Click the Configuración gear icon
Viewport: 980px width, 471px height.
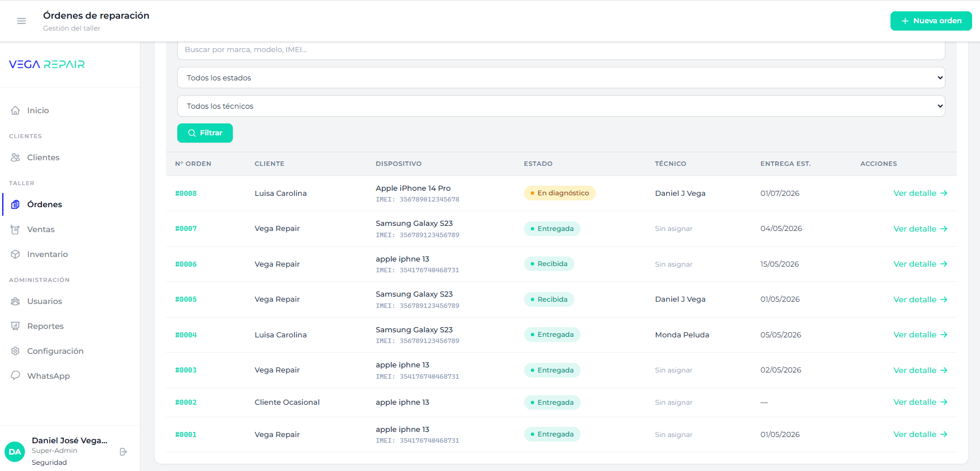(15, 351)
